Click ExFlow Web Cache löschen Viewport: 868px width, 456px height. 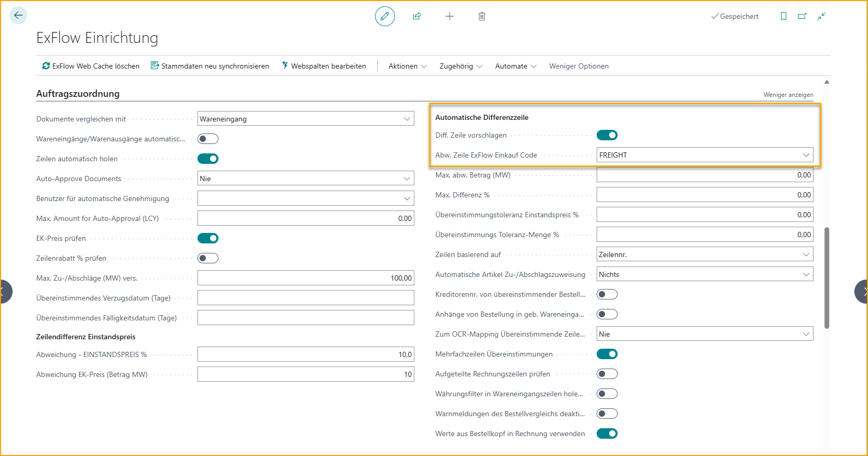pos(91,66)
